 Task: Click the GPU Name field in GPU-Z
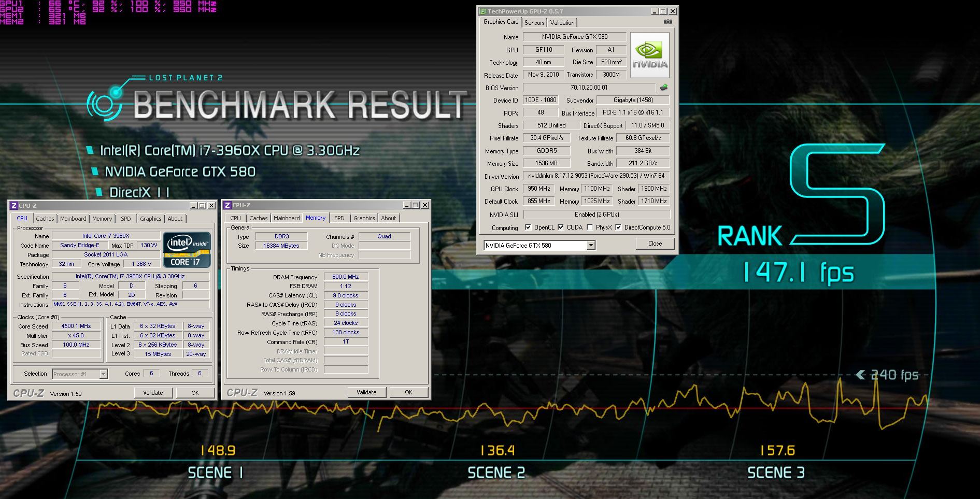click(574, 37)
